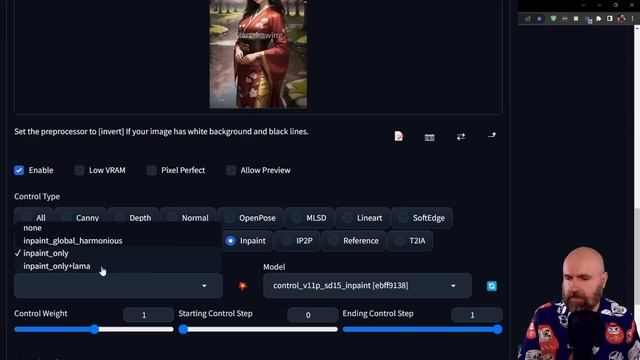Viewport: 640px width, 360px height.
Task: Click the mirror webcam swap-arrows icon
Action: (461, 137)
